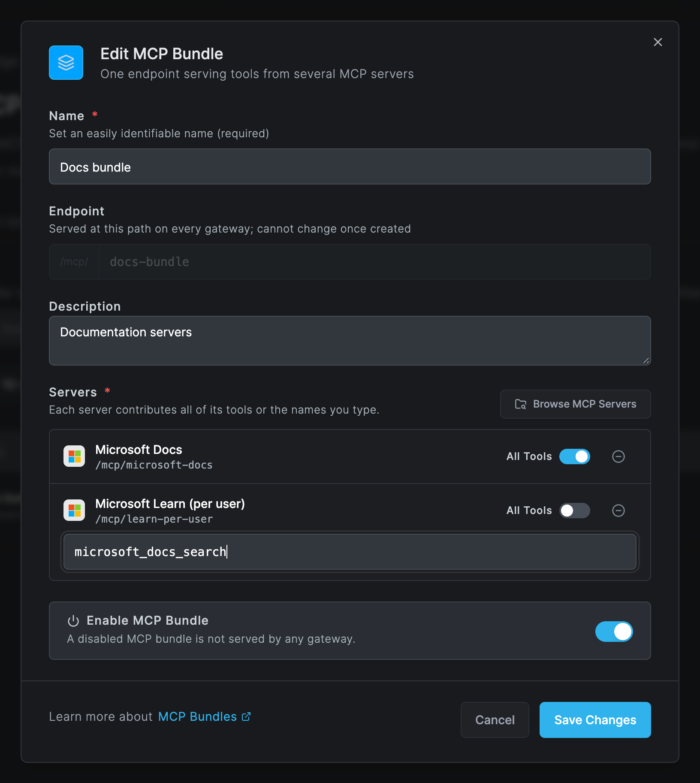Focus the Description text area
Image resolution: width=700 pixels, height=783 pixels.
tap(350, 341)
